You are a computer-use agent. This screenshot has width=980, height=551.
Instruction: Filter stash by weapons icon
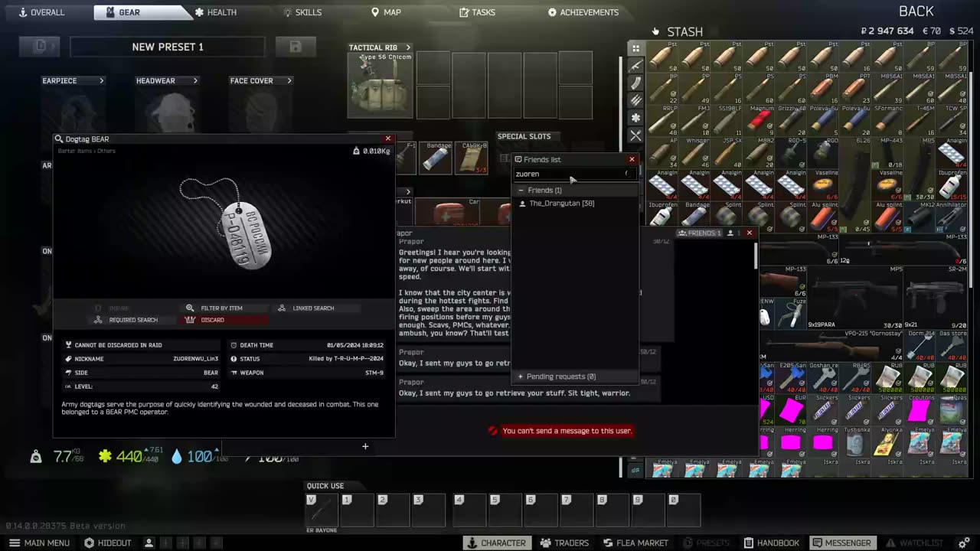[635, 66]
